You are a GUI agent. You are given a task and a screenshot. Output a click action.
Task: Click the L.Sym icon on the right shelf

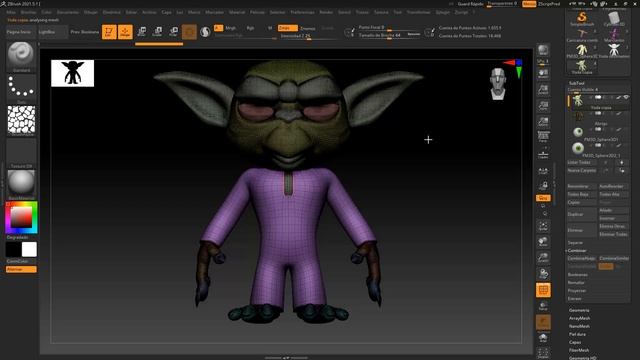tap(543, 171)
